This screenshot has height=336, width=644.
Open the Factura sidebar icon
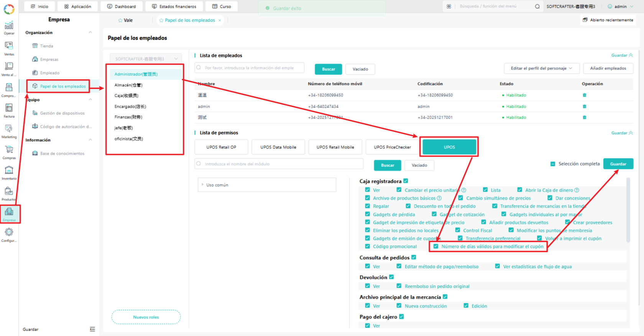[x=9, y=110]
